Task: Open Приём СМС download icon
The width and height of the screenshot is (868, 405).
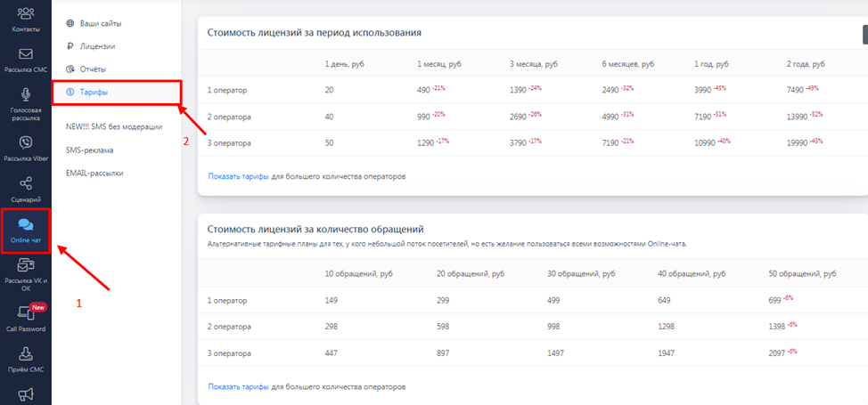Action: click(26, 353)
